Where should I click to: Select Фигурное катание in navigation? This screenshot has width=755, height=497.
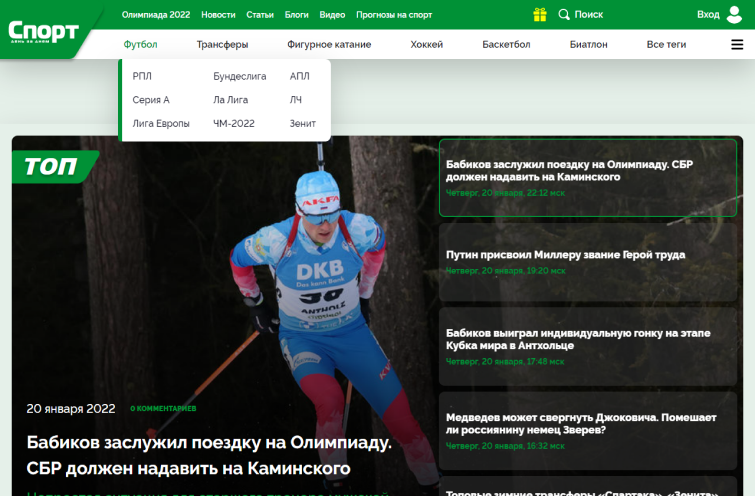tap(329, 45)
